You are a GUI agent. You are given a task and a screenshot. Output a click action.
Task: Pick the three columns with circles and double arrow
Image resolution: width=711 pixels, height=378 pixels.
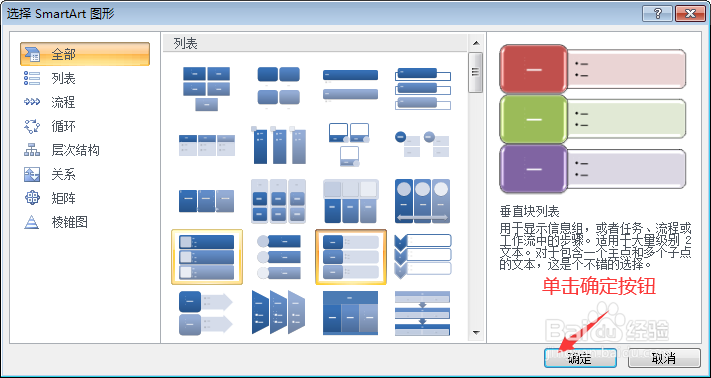(423, 201)
